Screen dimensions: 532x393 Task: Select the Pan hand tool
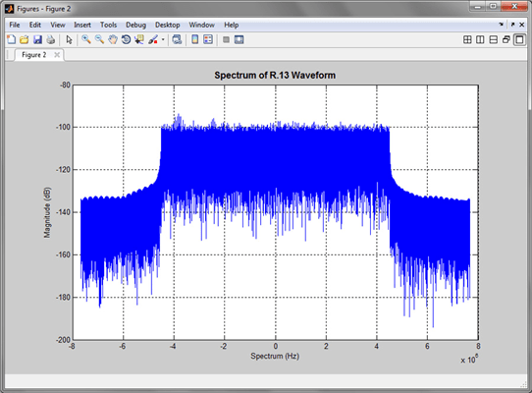coord(113,39)
